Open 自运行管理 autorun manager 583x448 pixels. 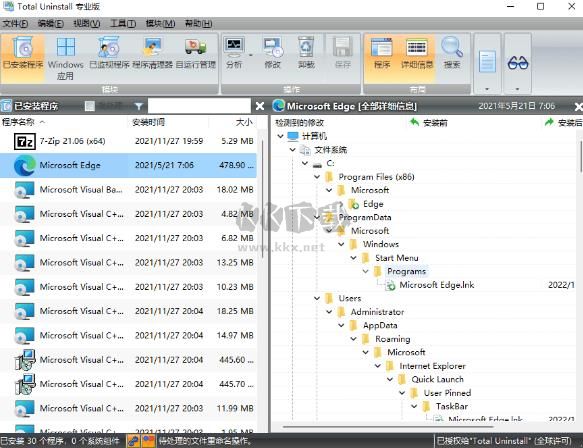click(196, 55)
